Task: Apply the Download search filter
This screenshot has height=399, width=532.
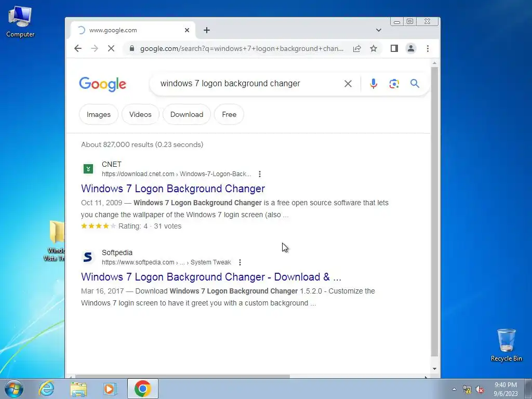Action: pos(187,114)
